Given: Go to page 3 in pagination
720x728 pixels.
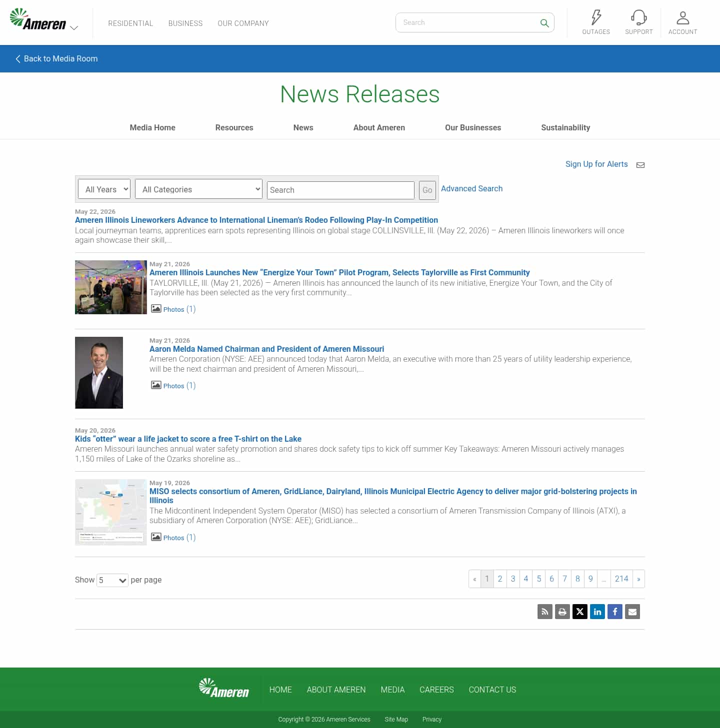Looking at the screenshot, I should click(513, 579).
